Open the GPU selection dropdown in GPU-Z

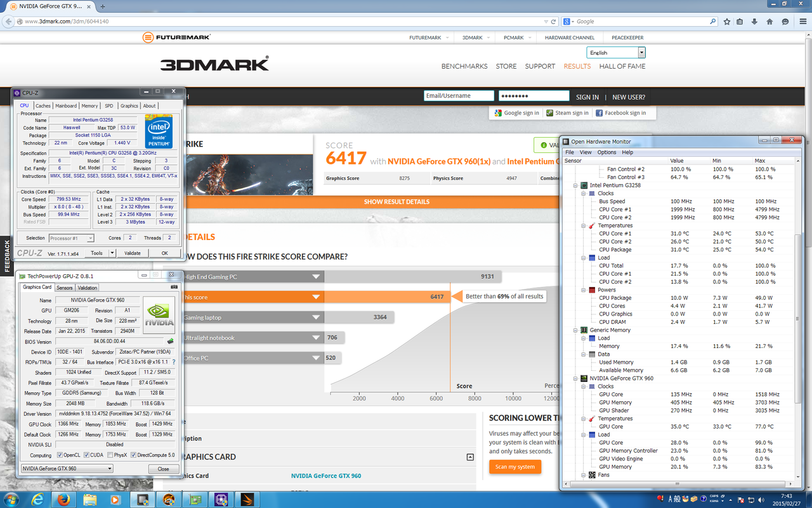point(67,469)
